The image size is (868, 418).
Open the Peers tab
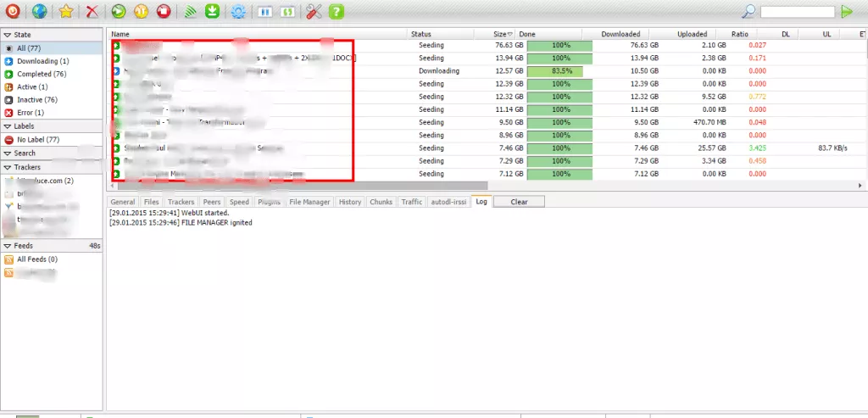point(212,202)
